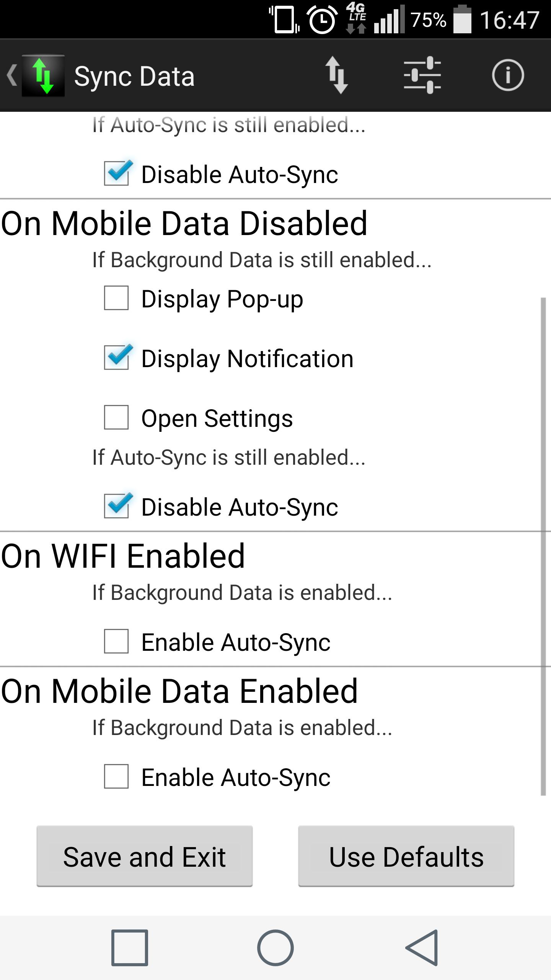The image size is (551, 980).
Task: Enable the Display Pop-up checkbox
Action: point(116,298)
